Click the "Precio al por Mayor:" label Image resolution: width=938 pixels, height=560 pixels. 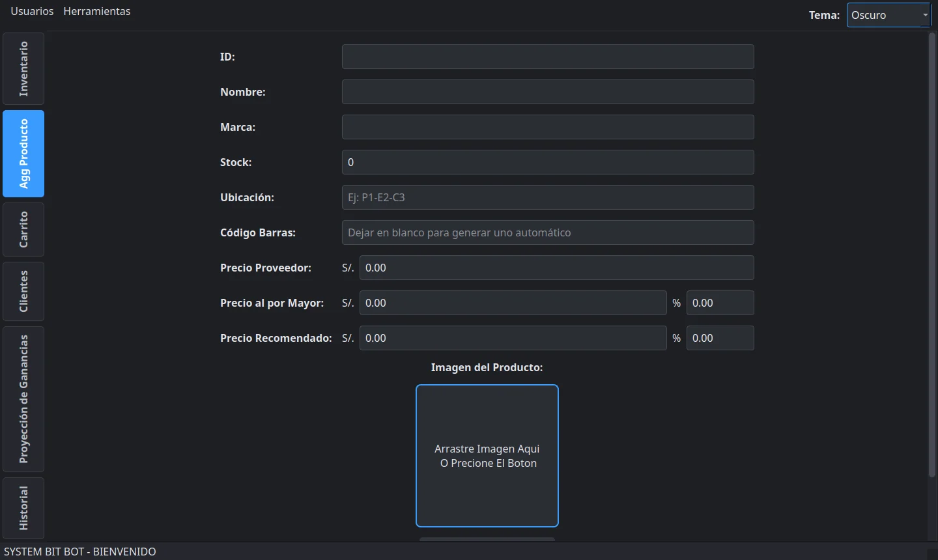[272, 303]
